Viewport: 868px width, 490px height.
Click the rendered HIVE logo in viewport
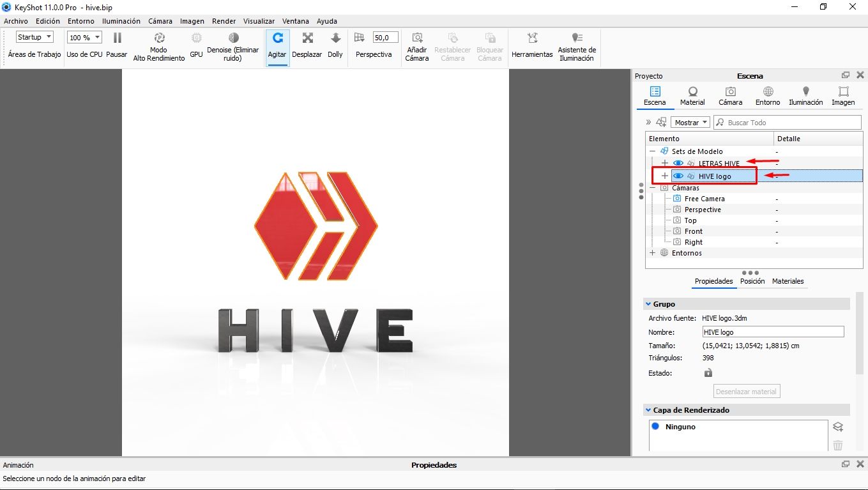click(316, 226)
